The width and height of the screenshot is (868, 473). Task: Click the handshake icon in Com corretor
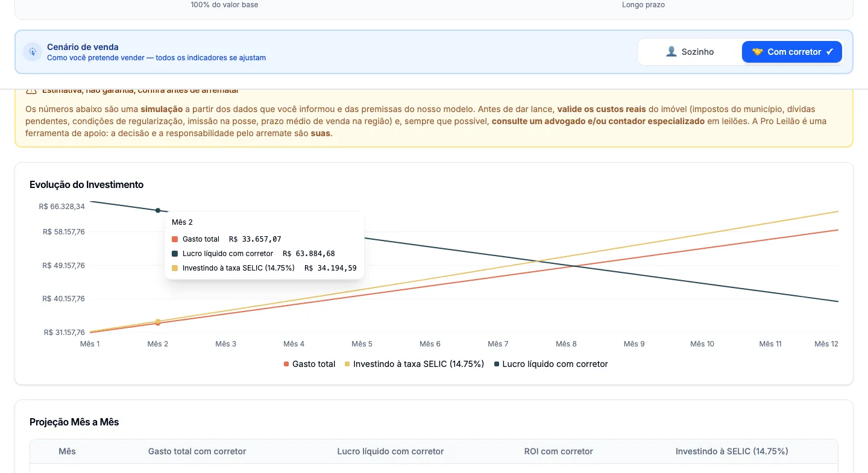point(757,52)
